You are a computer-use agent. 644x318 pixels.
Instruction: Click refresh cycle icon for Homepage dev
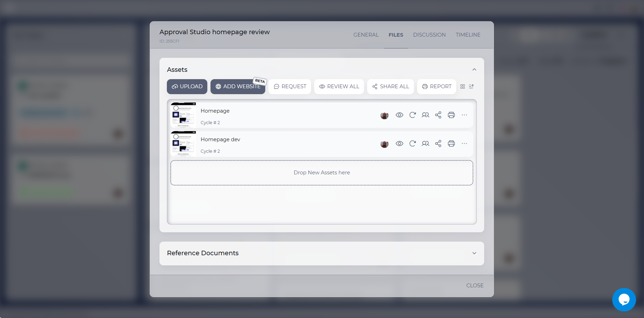(413, 144)
